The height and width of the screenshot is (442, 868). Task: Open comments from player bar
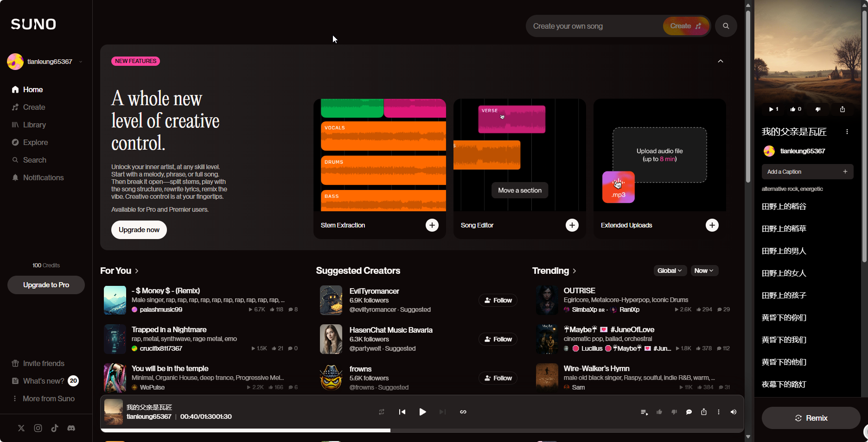[x=689, y=412]
